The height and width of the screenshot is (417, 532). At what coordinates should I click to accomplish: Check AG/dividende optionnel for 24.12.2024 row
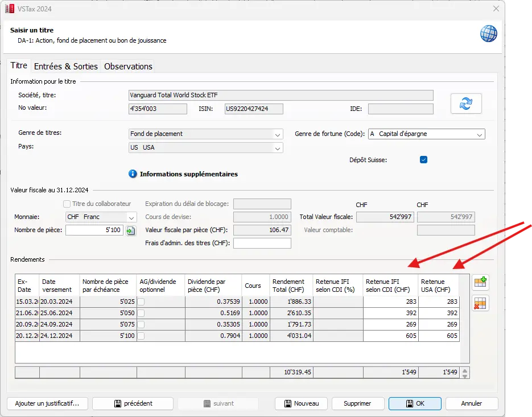coord(141,336)
